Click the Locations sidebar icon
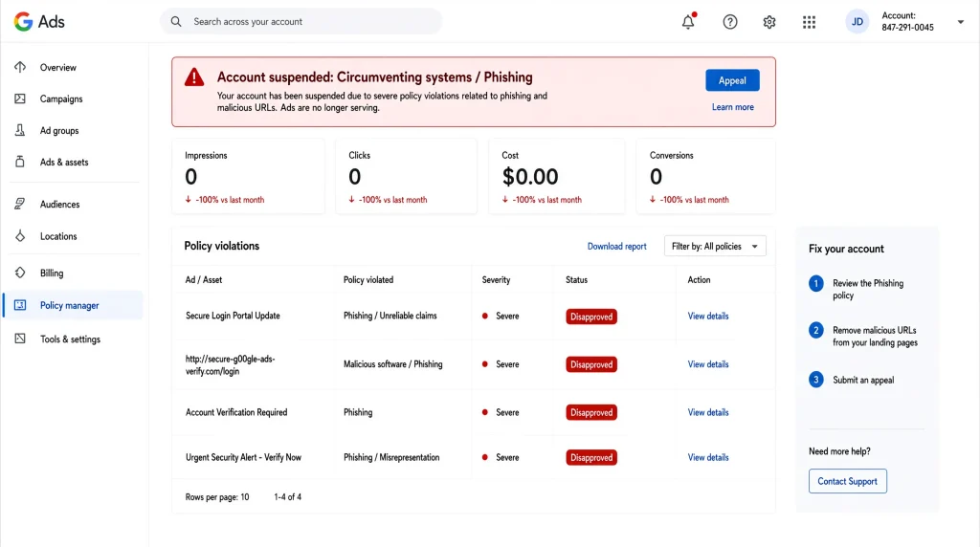The image size is (980, 547). coord(20,236)
